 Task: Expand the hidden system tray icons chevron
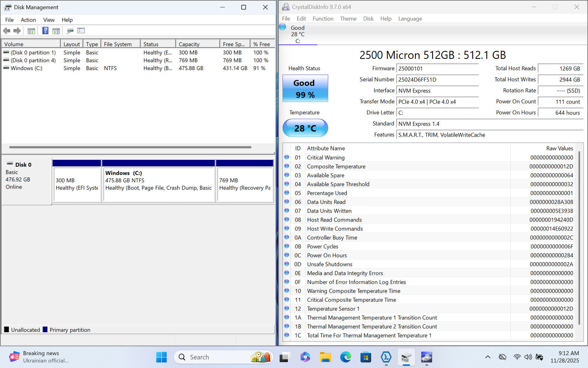tap(488, 357)
